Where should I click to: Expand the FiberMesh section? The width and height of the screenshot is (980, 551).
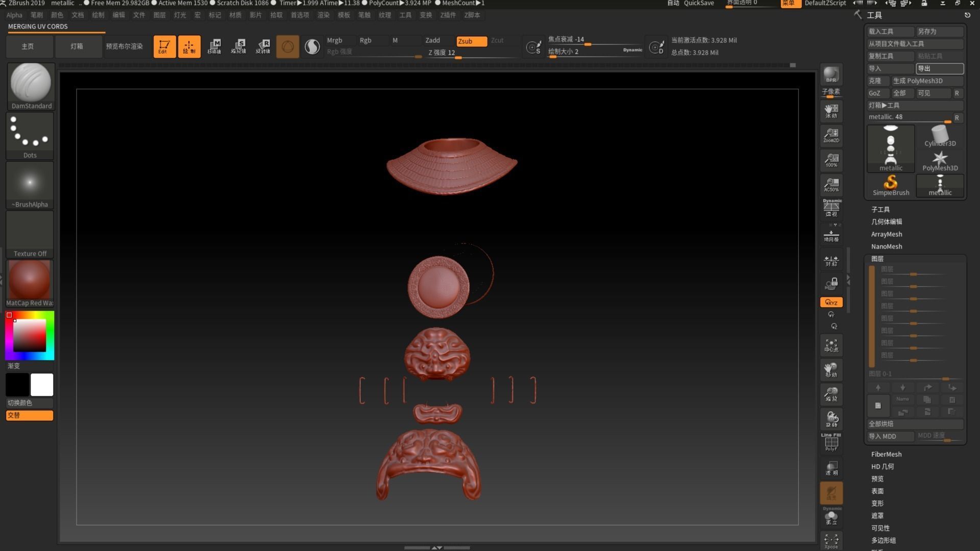click(x=886, y=454)
